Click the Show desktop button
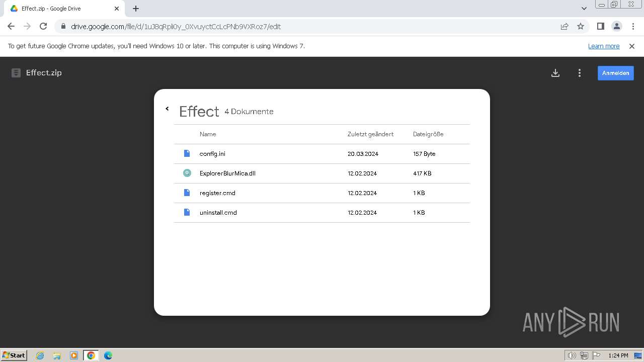644x362 pixels. 638,355
